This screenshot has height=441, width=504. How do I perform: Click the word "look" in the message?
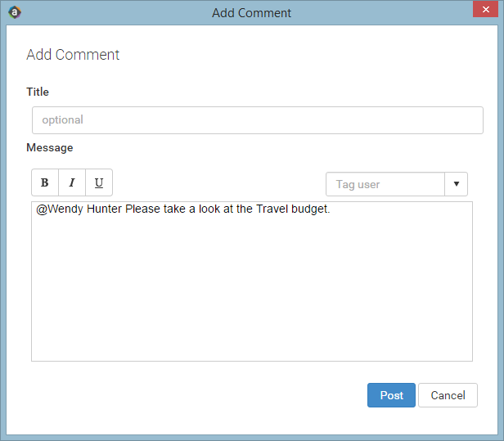tap(209, 209)
